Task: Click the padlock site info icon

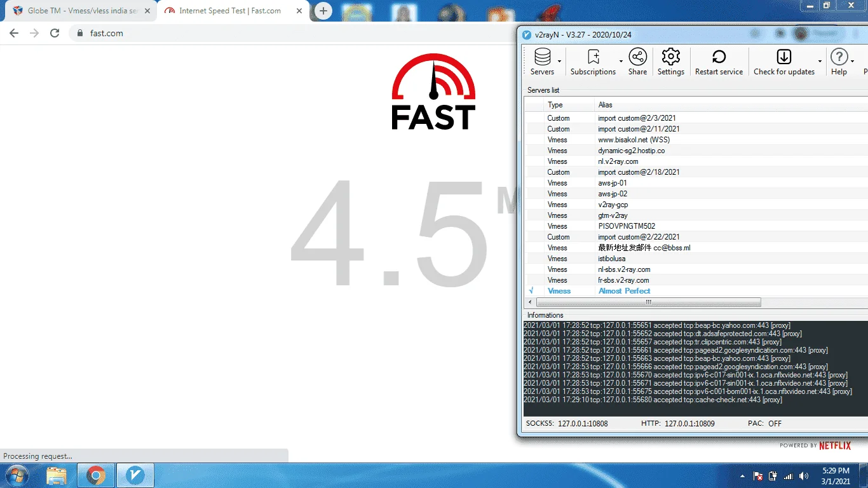Action: [80, 33]
